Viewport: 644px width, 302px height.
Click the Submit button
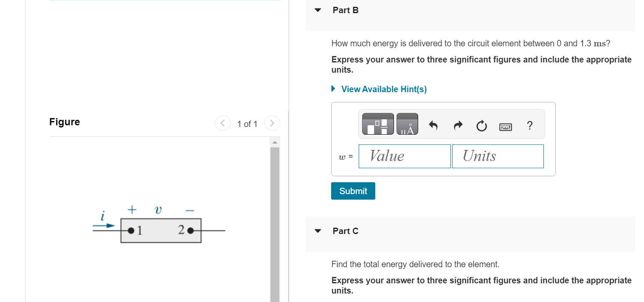(x=353, y=191)
